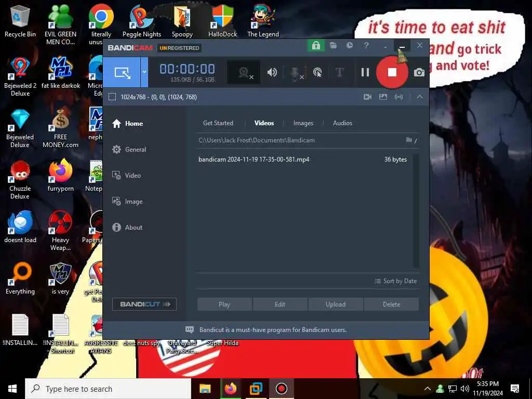This screenshot has height=399, width=532.
Task: Click the broadcast signal icon
Action: point(398,97)
